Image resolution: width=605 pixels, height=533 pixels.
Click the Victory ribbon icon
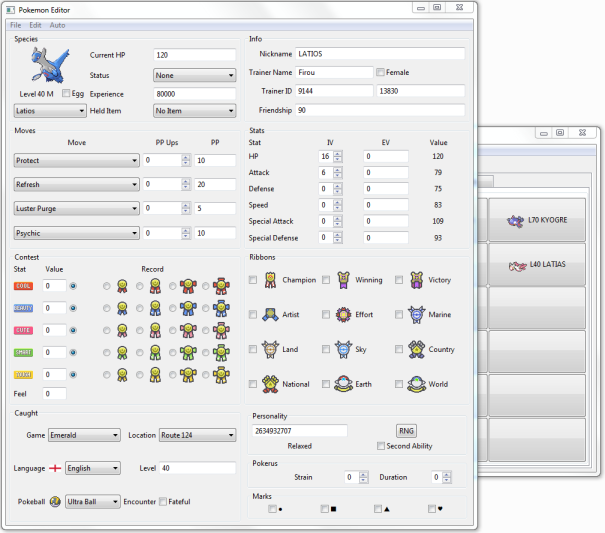pyautogui.click(x=417, y=280)
